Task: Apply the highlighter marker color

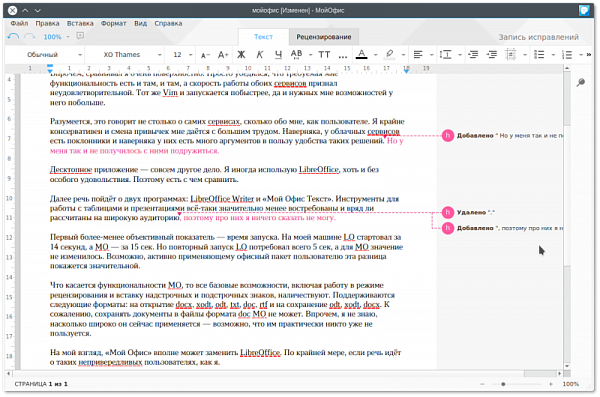Action: (x=390, y=54)
